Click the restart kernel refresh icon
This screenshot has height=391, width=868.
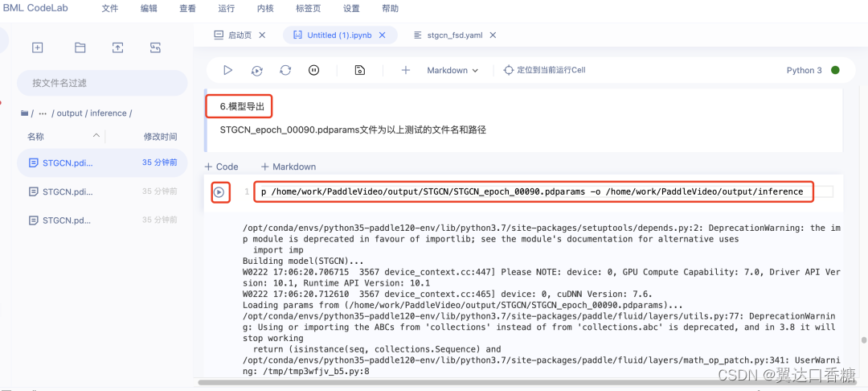[285, 70]
